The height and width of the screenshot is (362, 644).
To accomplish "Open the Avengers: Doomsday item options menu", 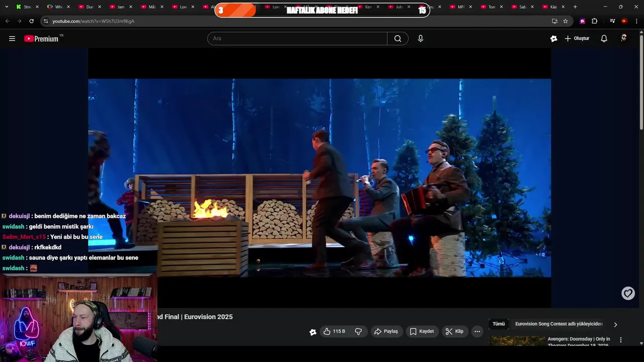I will 620,340.
